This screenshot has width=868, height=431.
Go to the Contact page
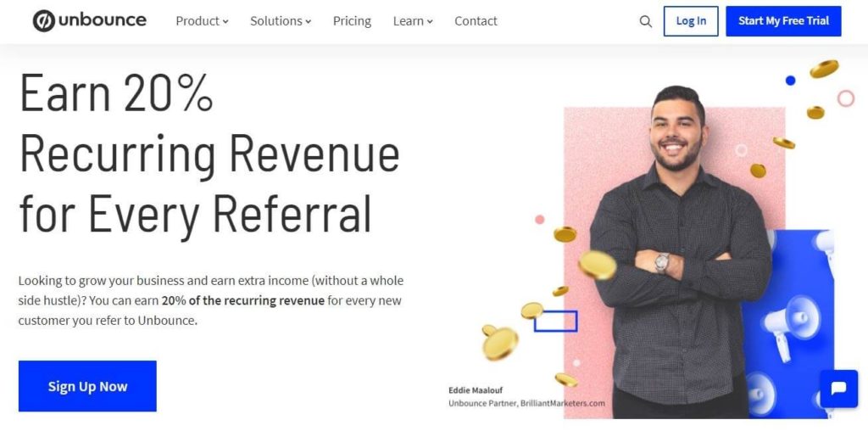point(476,21)
